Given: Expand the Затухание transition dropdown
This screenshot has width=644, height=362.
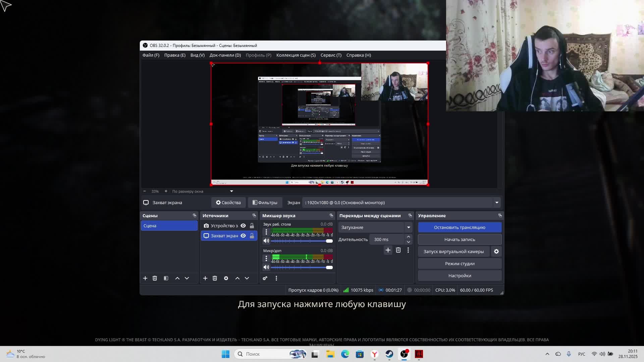Looking at the screenshot, I should tap(409, 227).
